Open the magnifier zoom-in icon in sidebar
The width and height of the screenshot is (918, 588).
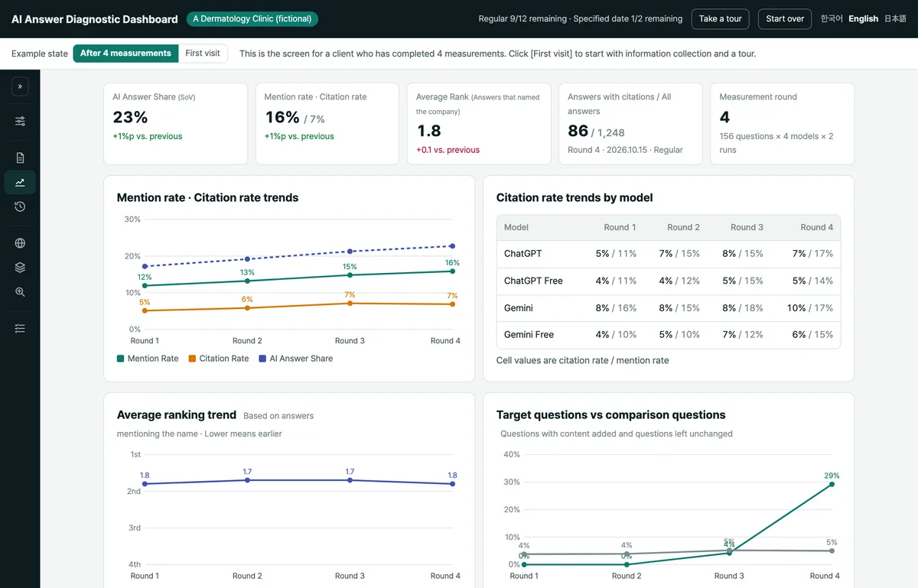pos(20,292)
